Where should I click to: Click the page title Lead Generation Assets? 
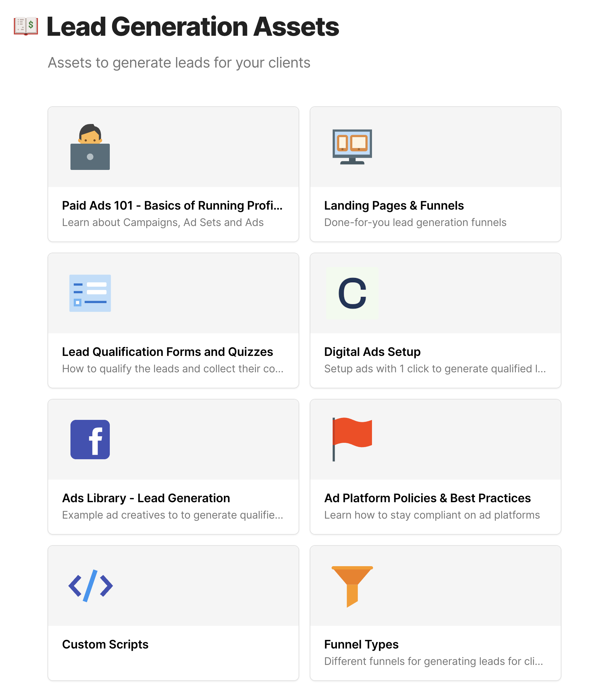click(192, 27)
